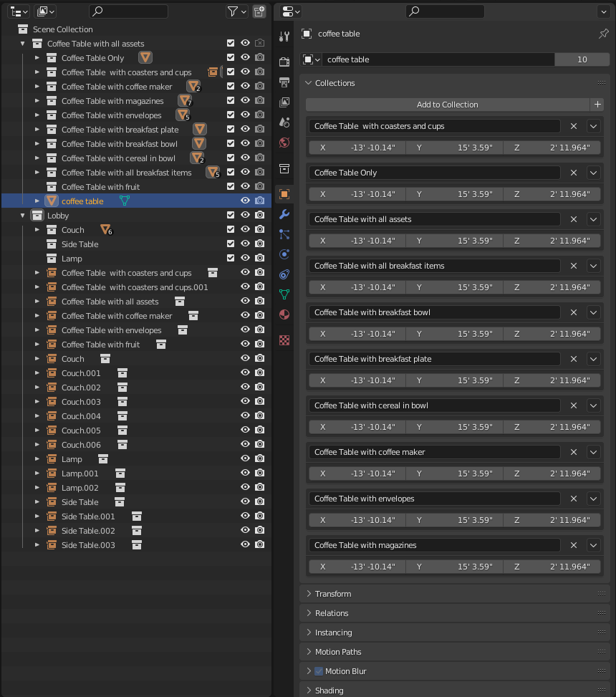Viewport: 616px width, 697px height.
Task: Open the Modifier properties wrench tab
Action: pyautogui.click(x=284, y=214)
